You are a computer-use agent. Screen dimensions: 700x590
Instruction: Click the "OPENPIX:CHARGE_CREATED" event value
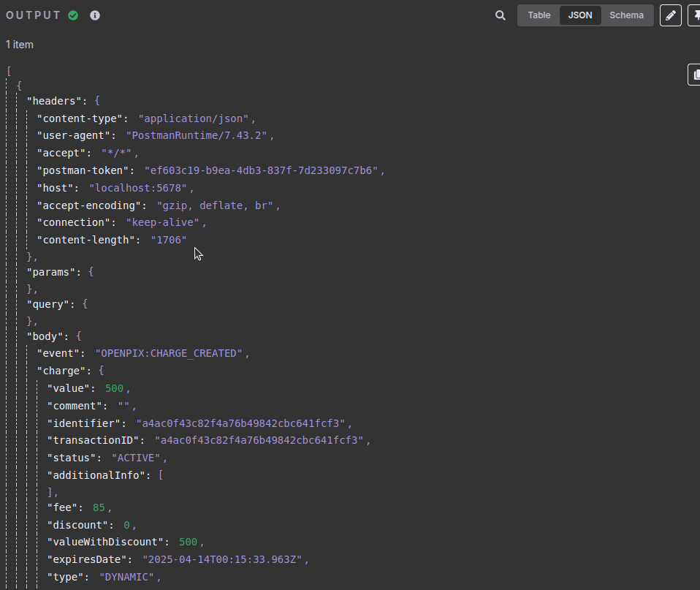point(169,353)
